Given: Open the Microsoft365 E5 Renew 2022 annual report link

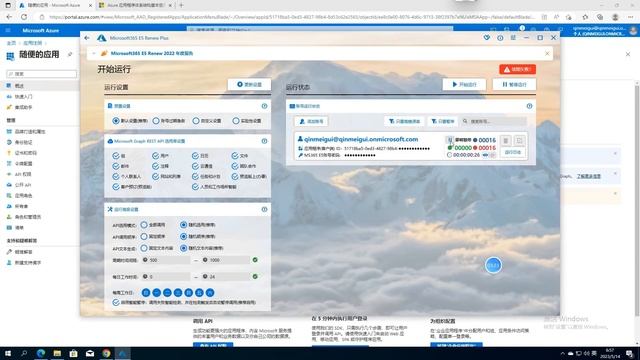Looking at the screenshot, I should pos(151,53).
